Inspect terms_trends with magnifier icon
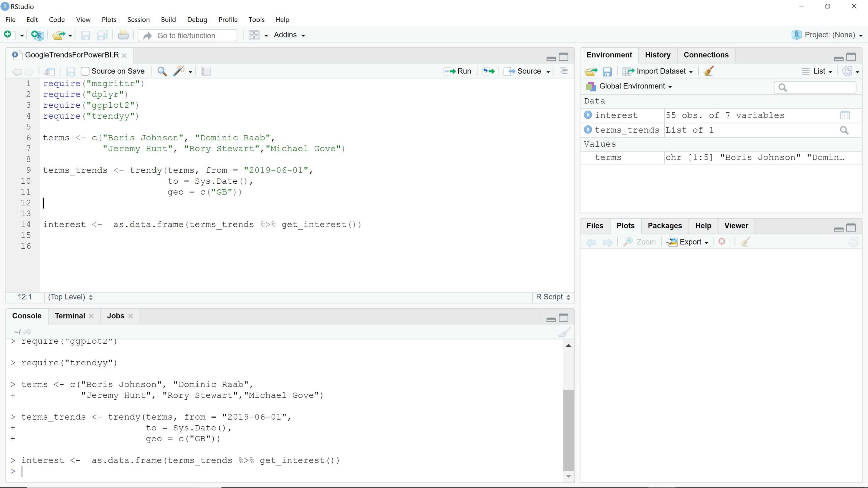This screenshot has width=868, height=488. (844, 130)
